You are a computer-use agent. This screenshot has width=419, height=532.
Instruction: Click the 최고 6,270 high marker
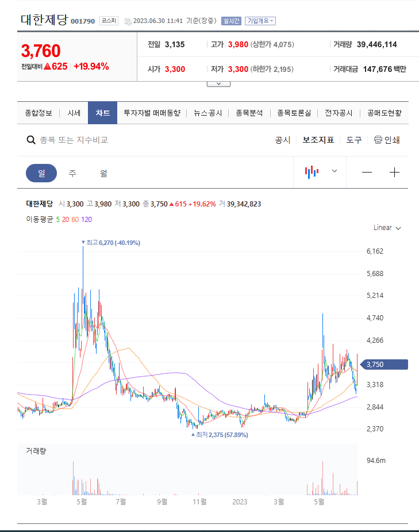(111, 243)
